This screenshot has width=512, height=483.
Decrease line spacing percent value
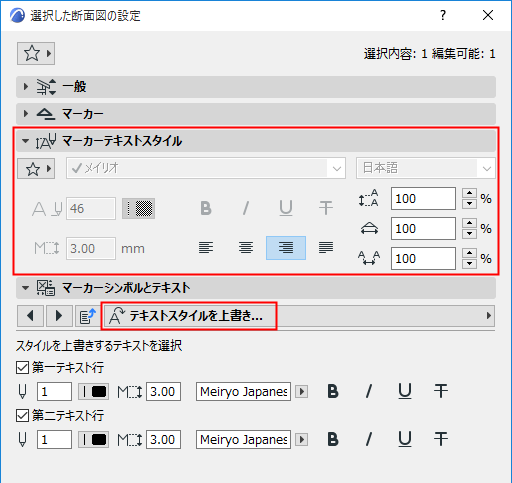pos(469,204)
